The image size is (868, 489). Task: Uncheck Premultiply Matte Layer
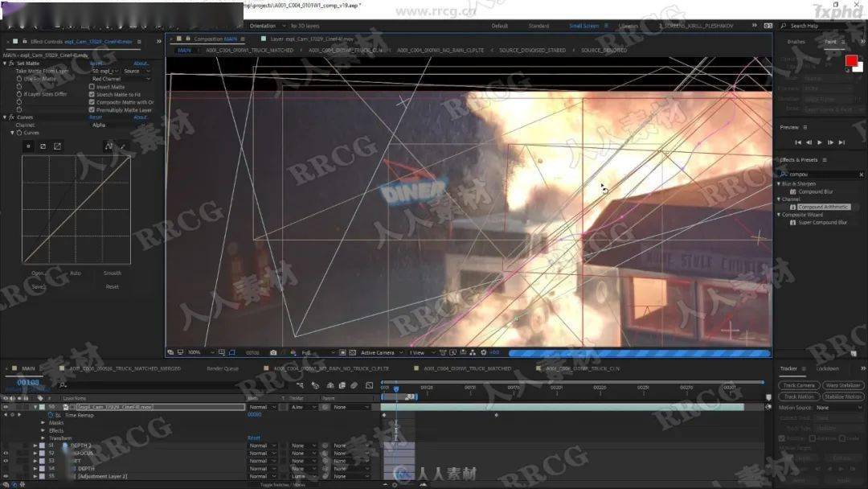pos(92,109)
